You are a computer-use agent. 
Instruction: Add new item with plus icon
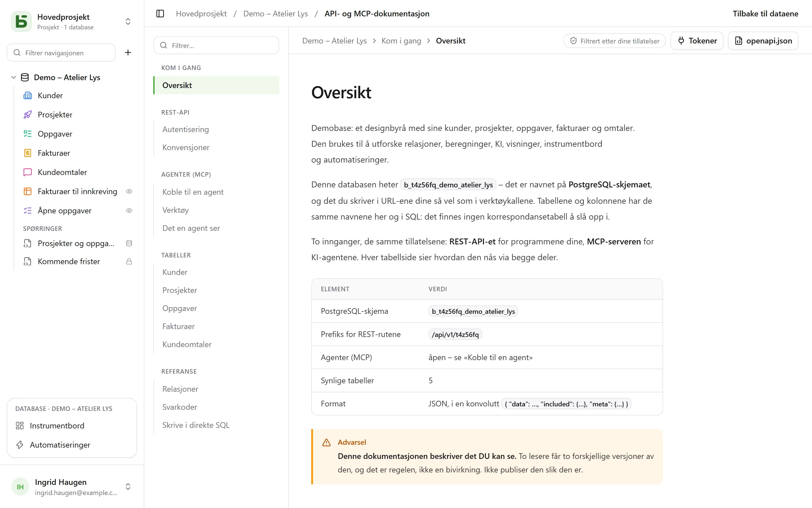[x=128, y=52]
